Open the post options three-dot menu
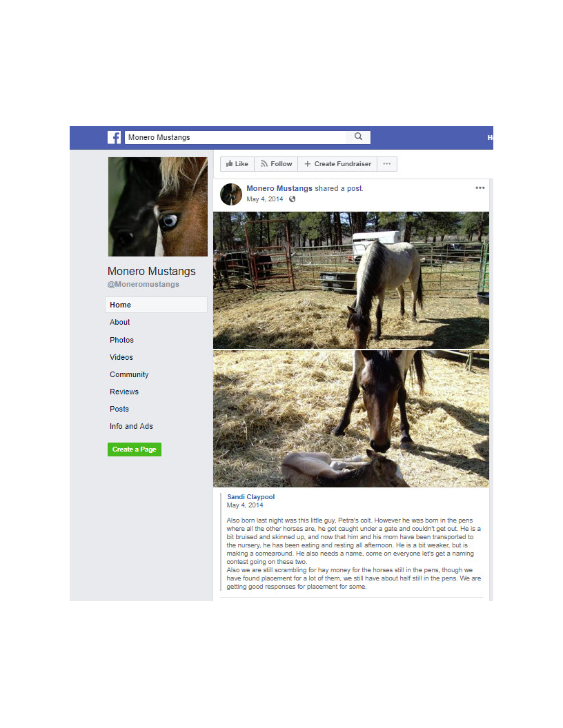The image size is (563, 728). (480, 188)
